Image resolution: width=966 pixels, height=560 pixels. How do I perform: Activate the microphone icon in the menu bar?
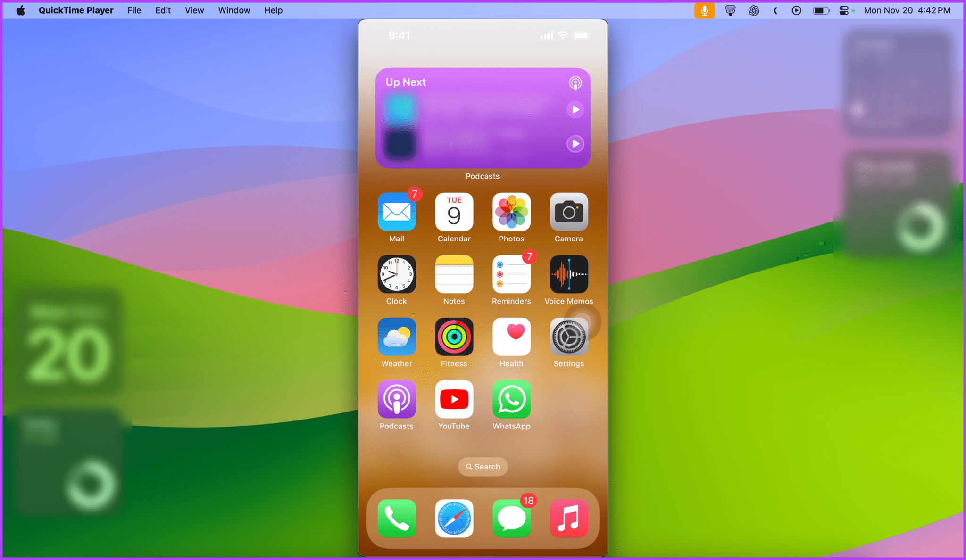704,10
